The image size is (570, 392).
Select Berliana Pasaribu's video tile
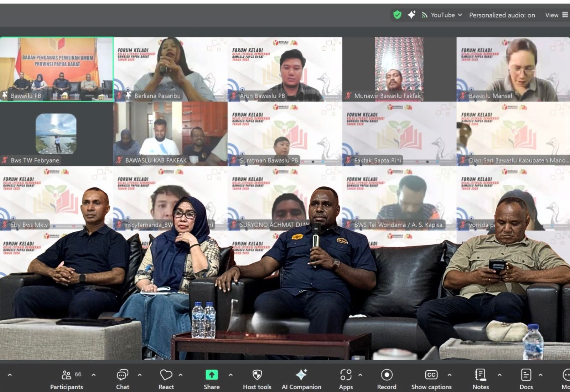pyautogui.click(x=171, y=69)
